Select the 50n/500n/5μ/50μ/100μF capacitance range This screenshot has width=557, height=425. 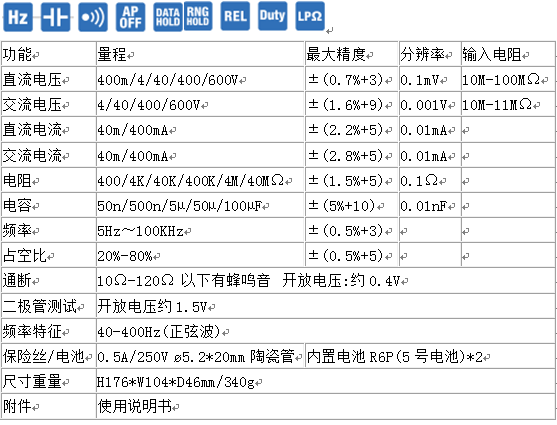click(200, 205)
